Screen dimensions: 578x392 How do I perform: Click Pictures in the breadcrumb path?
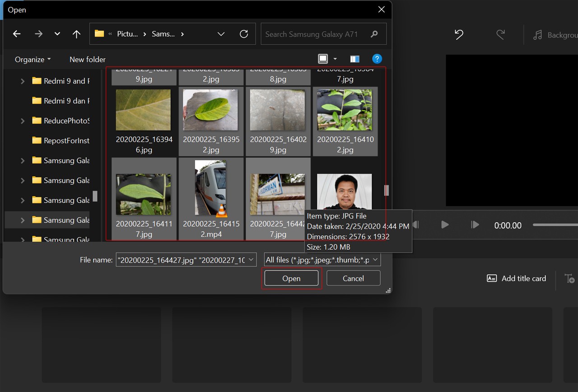pos(127,33)
